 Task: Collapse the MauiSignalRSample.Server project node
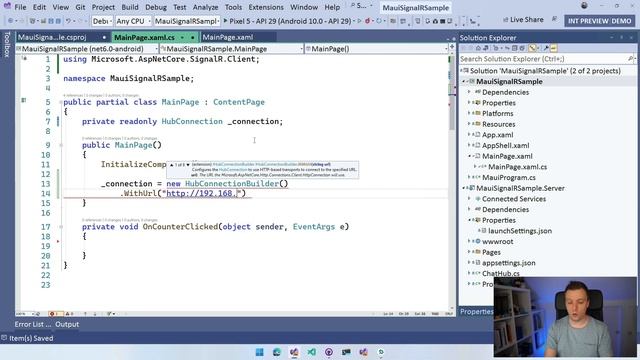(x=464, y=188)
